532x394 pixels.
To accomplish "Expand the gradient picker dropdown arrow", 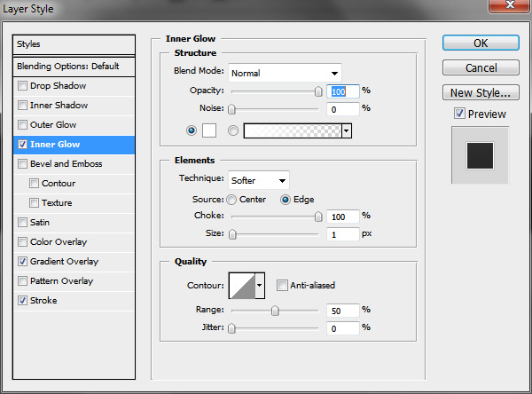I will (x=347, y=130).
